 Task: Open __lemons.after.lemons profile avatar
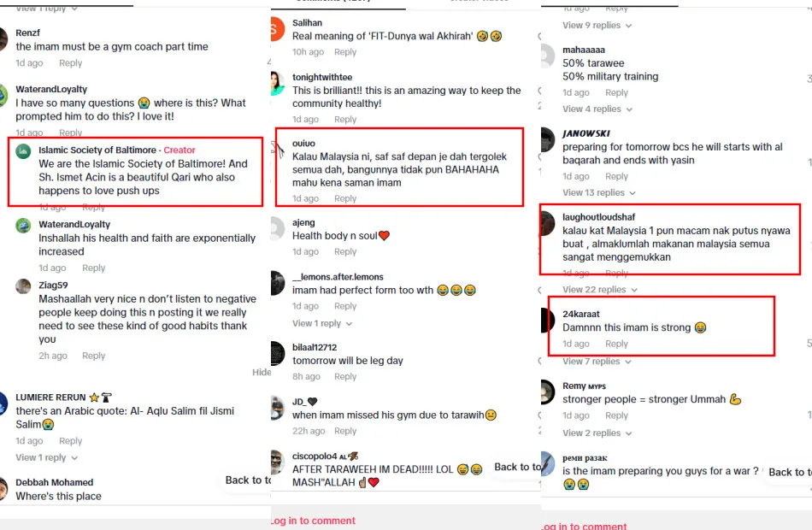click(278, 283)
